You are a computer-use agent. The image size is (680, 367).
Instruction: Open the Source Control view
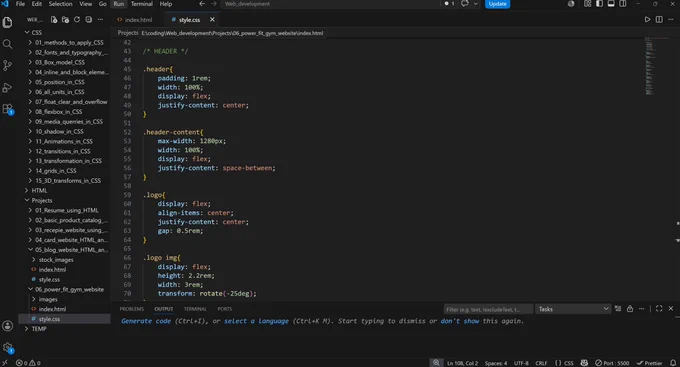(7, 66)
